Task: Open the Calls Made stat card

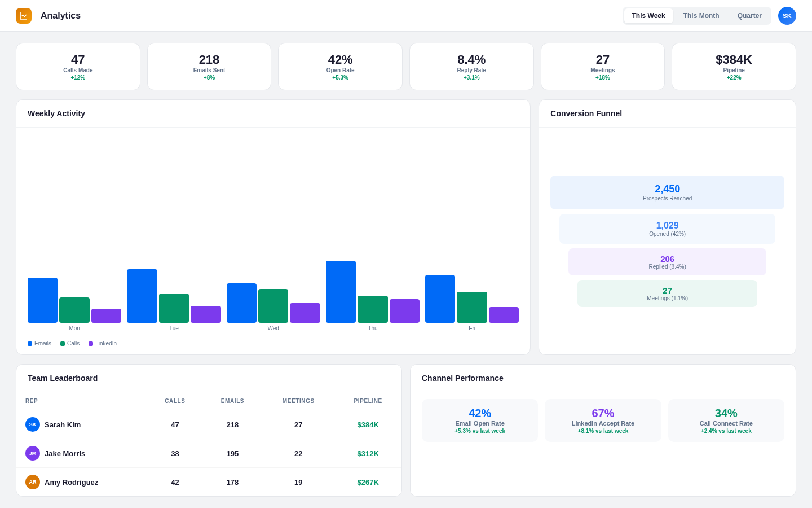Action: tap(78, 67)
